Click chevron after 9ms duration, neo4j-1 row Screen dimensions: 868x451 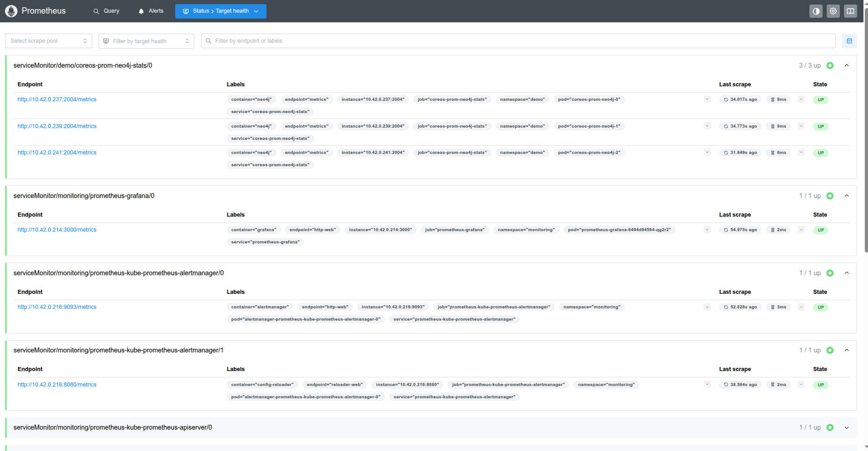pyautogui.click(x=801, y=126)
